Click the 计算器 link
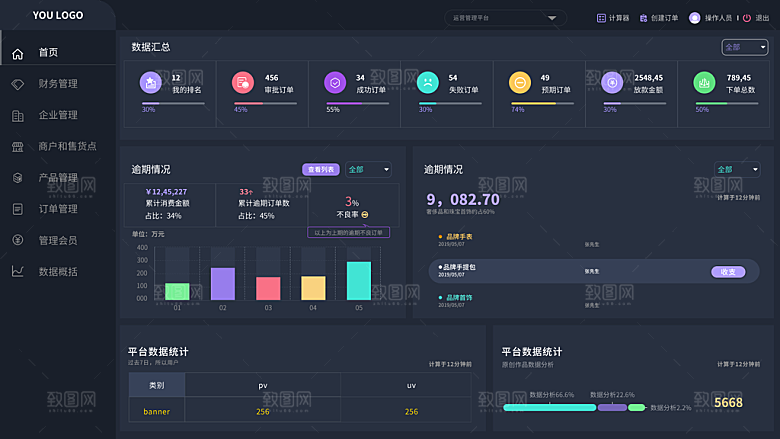 point(619,18)
